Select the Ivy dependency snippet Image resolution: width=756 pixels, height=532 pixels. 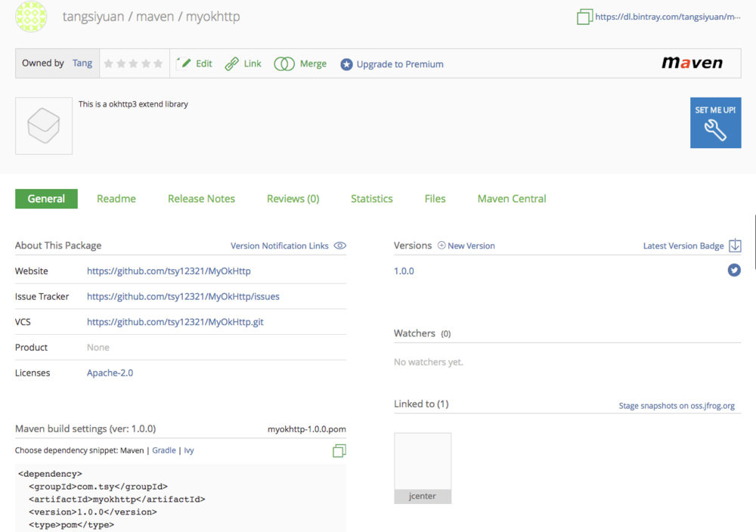189,450
